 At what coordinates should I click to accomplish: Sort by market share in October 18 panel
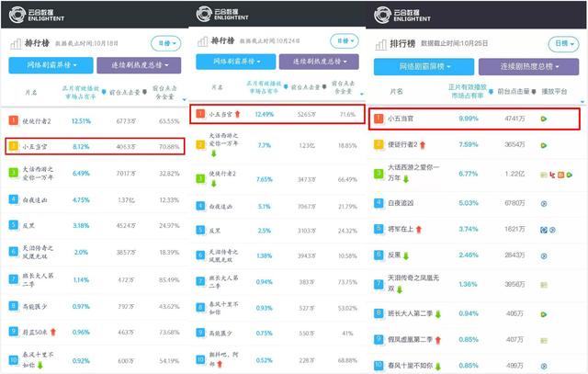pos(104,92)
